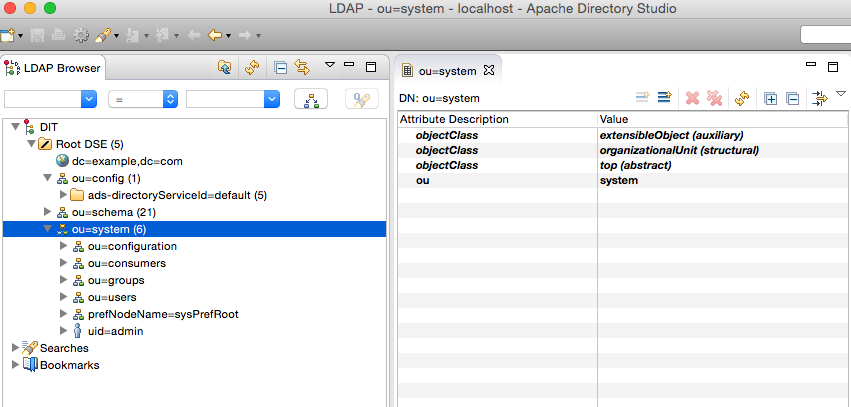
Task: Click the previous annotation toolbar icon
Action: click(162, 36)
